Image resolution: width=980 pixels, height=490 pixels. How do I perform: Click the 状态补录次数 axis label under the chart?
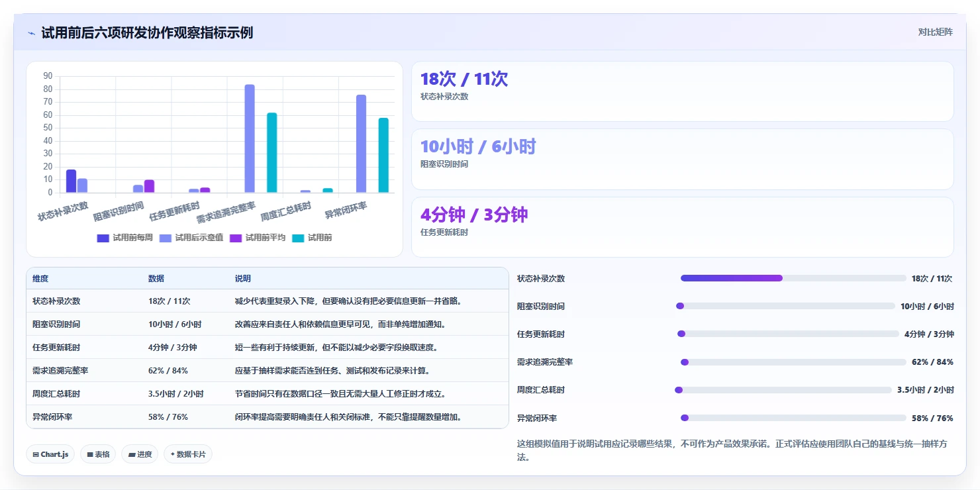64,211
